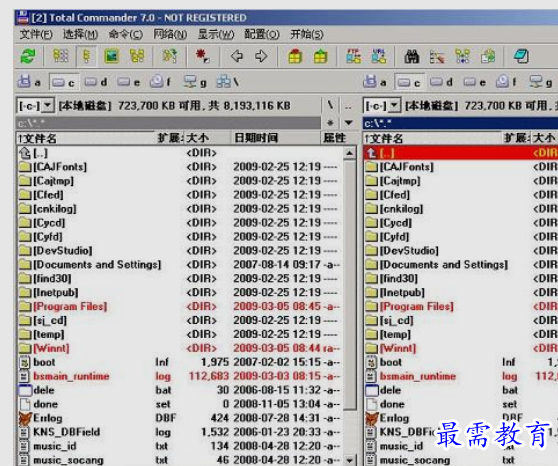The image size is (558, 466).
Task: Click left panel scrollbar down arrow
Action: point(350,460)
